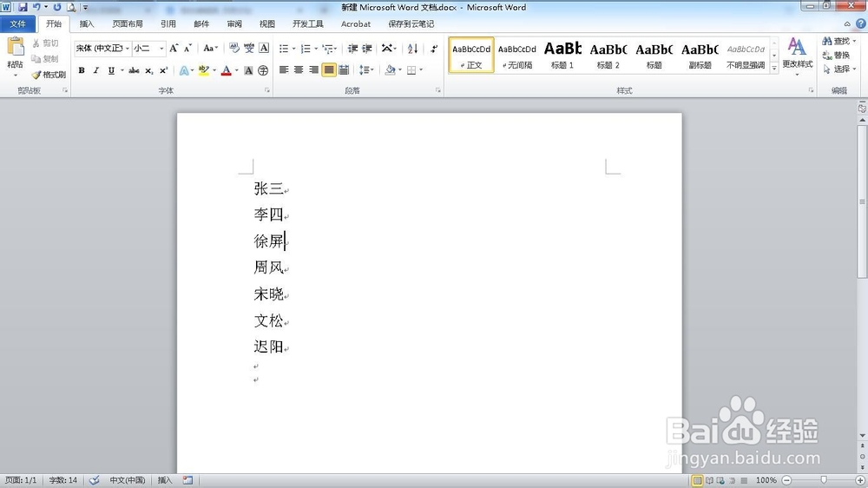Click the yellow highlight color button

(x=204, y=70)
